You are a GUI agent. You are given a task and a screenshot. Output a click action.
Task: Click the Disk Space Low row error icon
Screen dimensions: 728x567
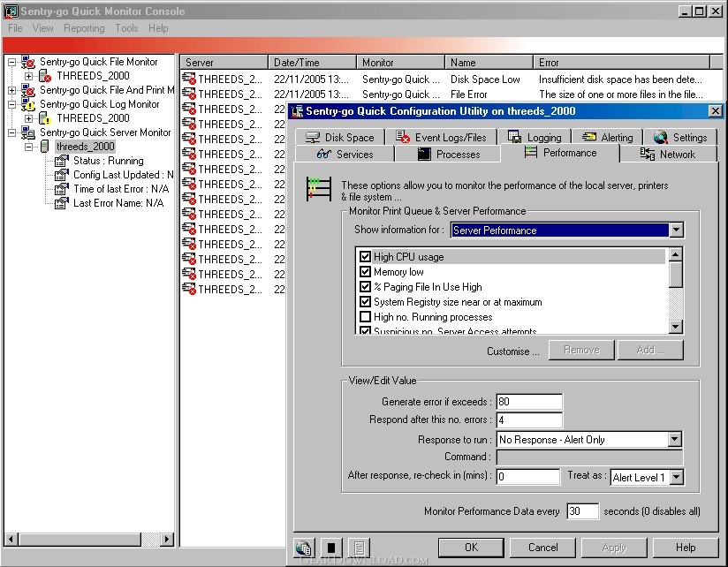188,79
